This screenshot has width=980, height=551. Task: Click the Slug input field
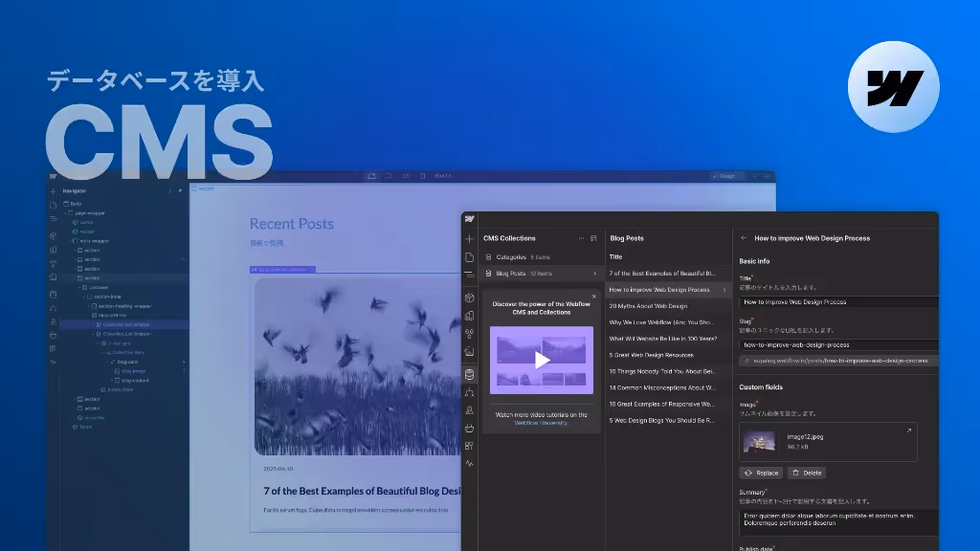coord(838,344)
